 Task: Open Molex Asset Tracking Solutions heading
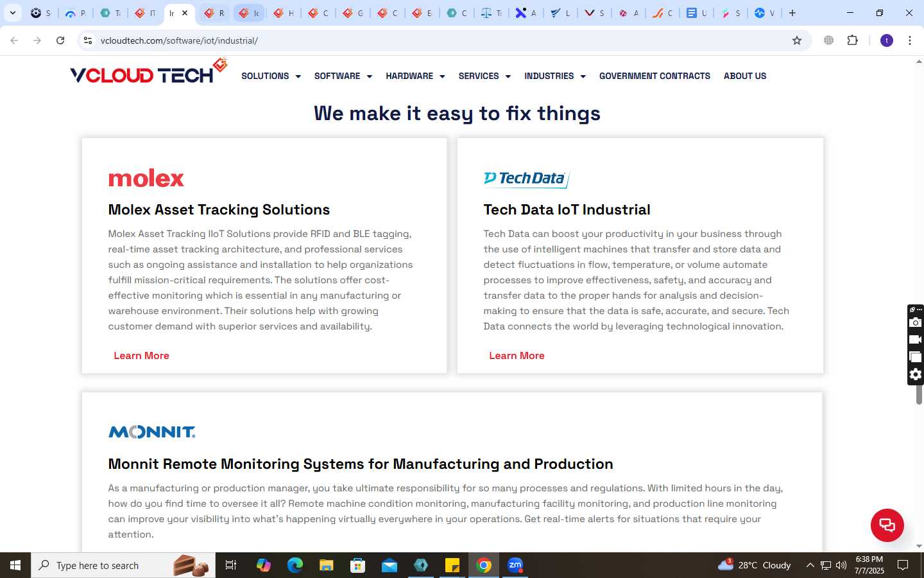[219, 209]
